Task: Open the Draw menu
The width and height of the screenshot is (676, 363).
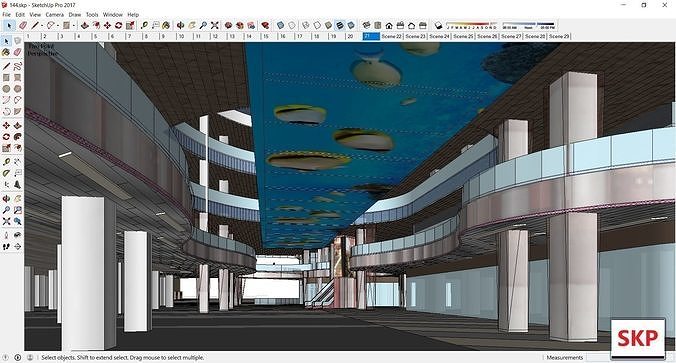Action: tap(75, 14)
